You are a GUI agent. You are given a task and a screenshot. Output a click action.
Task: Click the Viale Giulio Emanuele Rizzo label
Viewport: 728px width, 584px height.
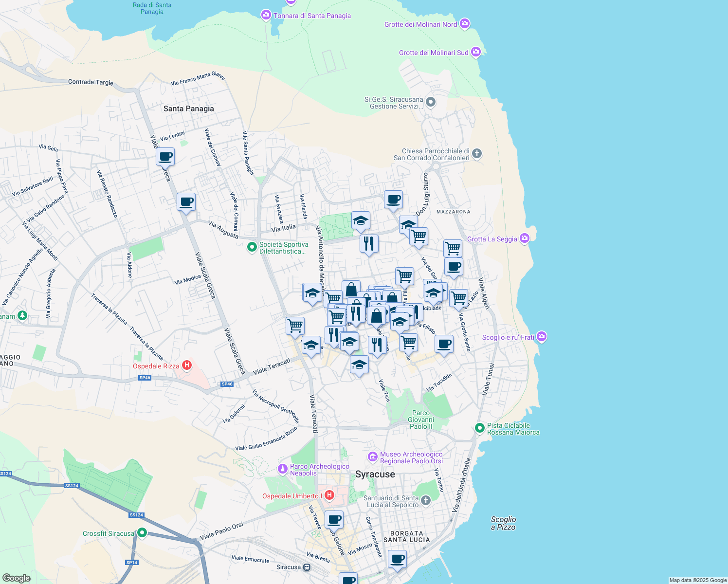coord(266,439)
